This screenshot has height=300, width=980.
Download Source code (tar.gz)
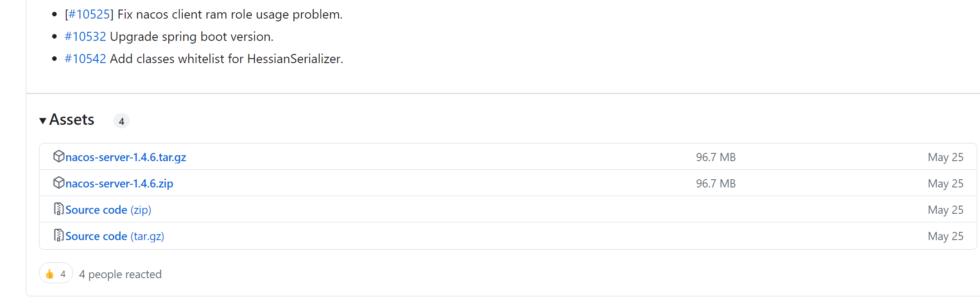[114, 236]
